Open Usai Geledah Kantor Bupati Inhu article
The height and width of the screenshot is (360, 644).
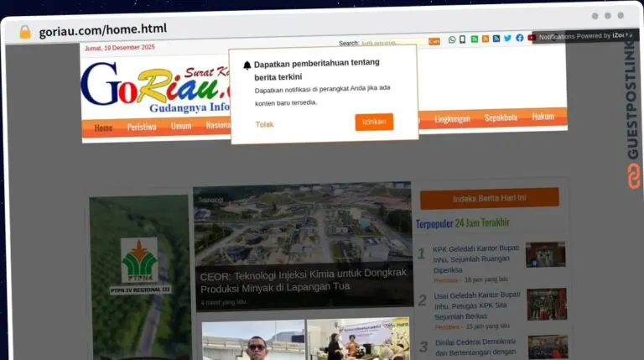(x=477, y=305)
